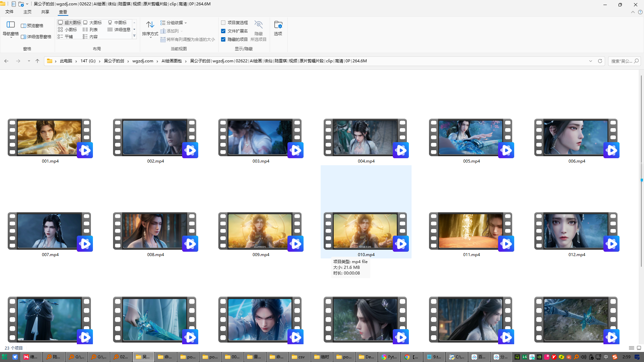Open the address bar history dropdown
The height and width of the screenshot is (362, 644).
pyautogui.click(x=590, y=61)
